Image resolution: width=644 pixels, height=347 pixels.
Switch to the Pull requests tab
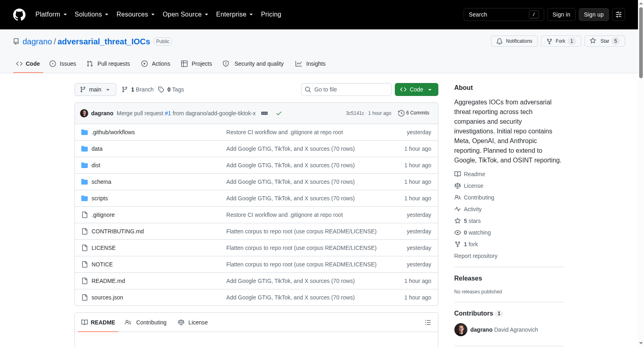point(108,64)
